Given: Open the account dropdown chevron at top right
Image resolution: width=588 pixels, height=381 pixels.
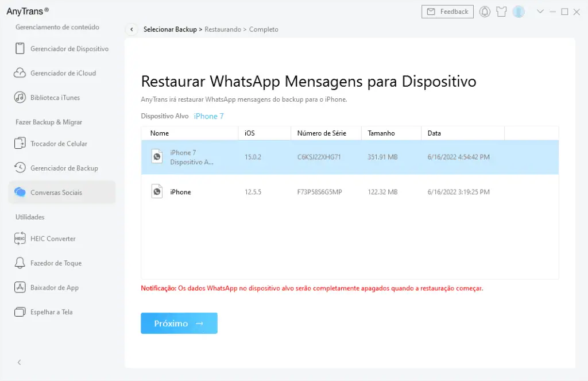Looking at the screenshot, I should (540, 11).
